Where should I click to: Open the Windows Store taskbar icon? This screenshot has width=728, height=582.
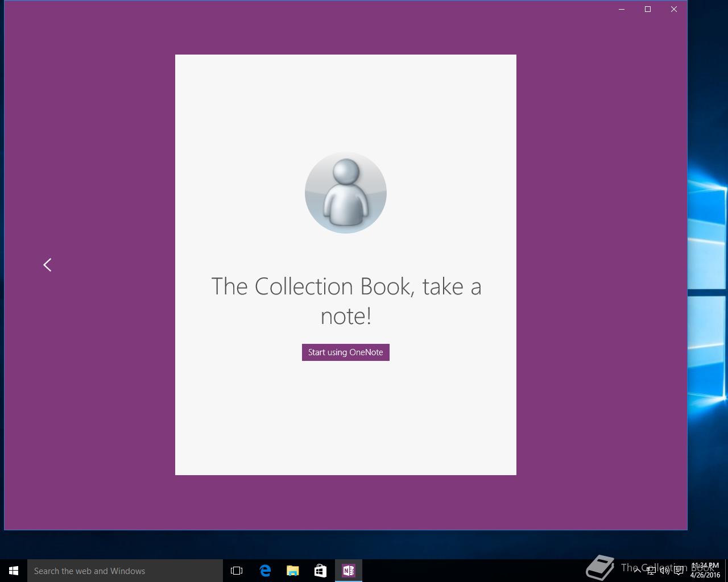point(320,571)
